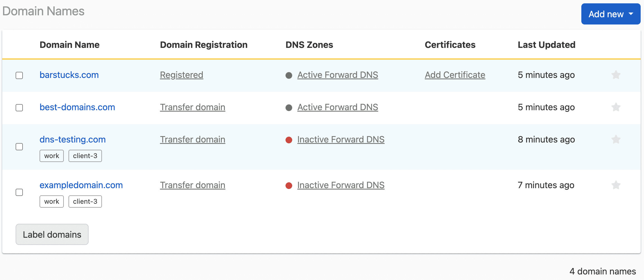Click the Label domains button
Viewport: 644px width, 280px height.
52,234
